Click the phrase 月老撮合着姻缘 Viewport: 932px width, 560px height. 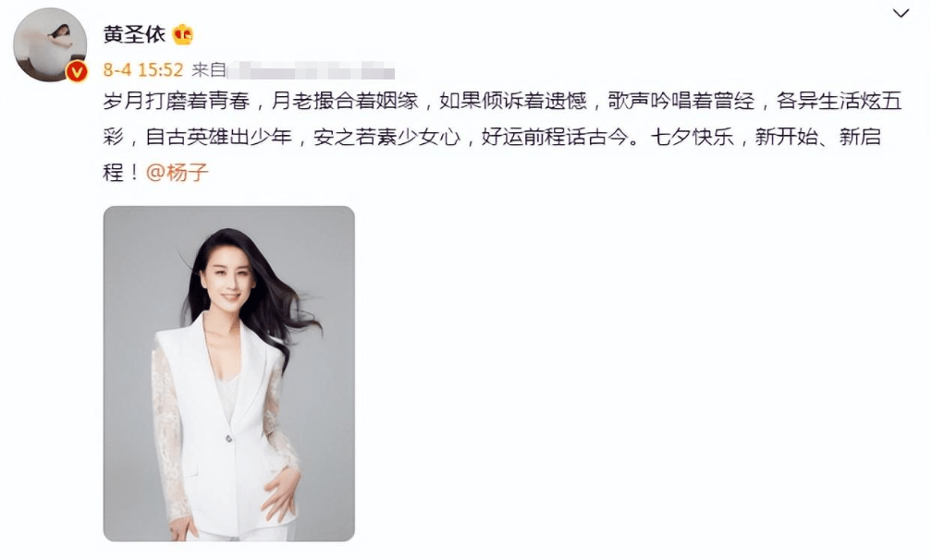[x=345, y=101]
